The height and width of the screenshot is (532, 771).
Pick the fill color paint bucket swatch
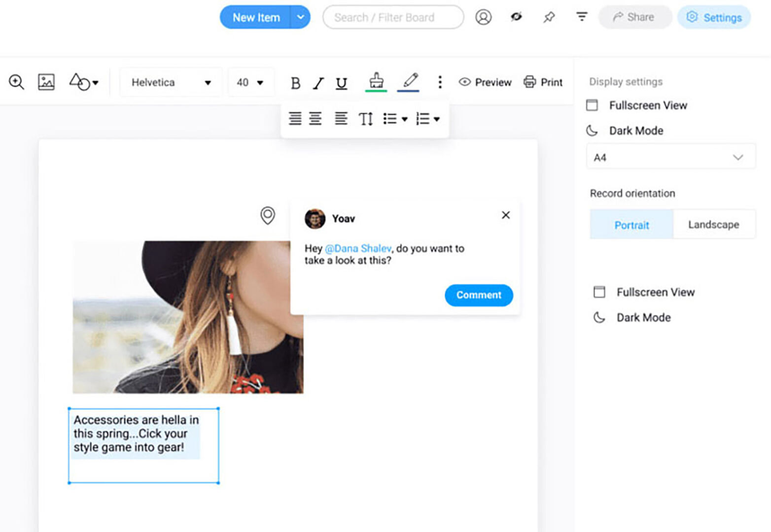coord(376,81)
